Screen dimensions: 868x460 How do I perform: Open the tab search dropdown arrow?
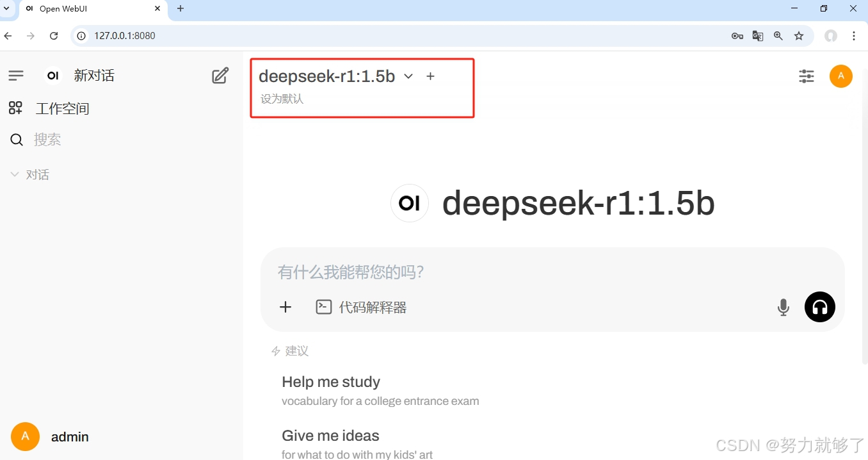tap(7, 8)
